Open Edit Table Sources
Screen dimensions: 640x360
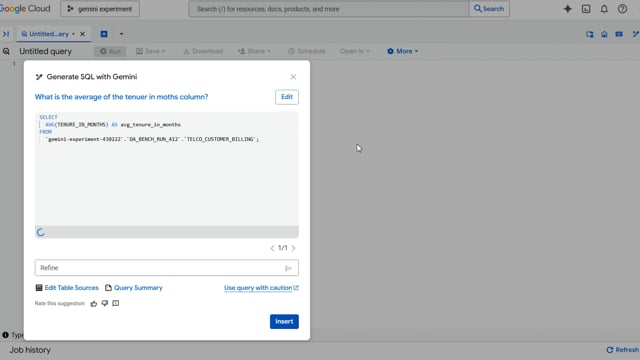click(67, 288)
